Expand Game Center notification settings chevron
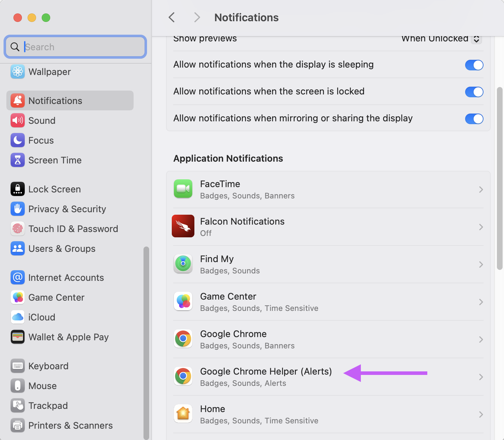 [x=481, y=302]
